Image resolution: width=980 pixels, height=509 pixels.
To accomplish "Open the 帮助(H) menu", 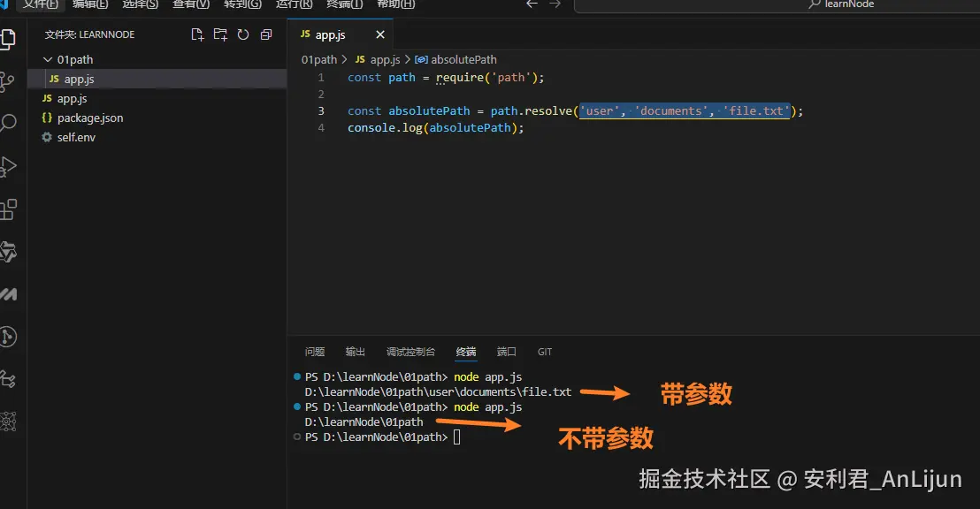I will 395,4.
